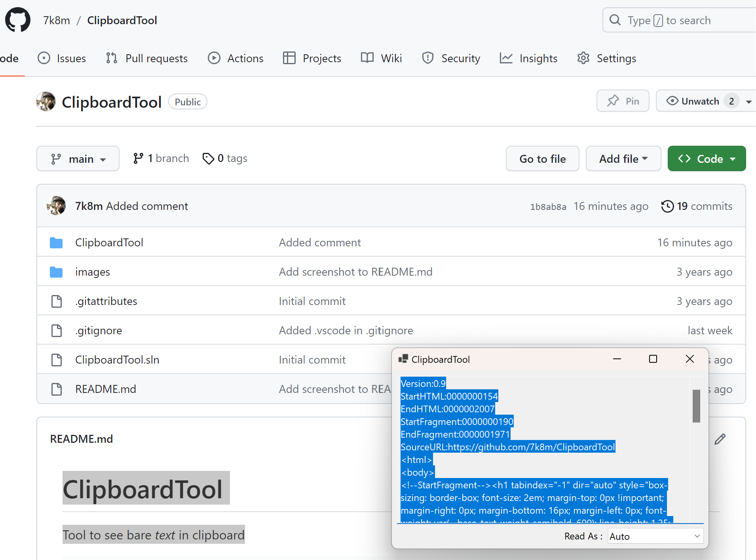Click the ClipboardTool window app icon
The width and height of the screenshot is (756, 560).
[403, 359]
